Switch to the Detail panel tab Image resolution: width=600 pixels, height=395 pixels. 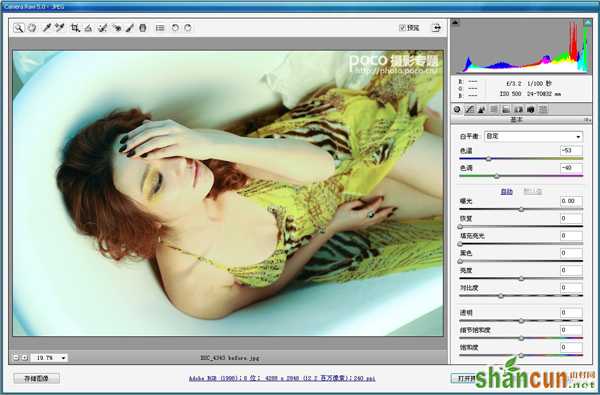(482, 109)
